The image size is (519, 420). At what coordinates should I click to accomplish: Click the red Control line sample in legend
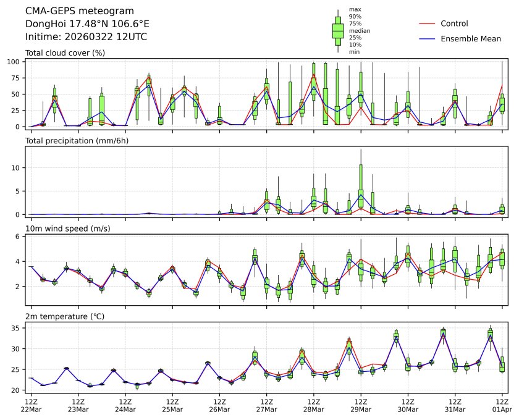[x=428, y=23]
